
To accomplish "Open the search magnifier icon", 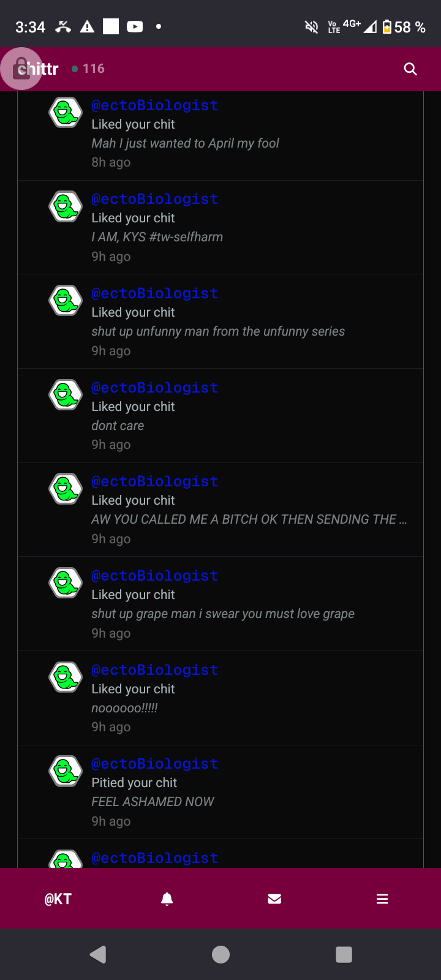I will pyautogui.click(x=410, y=69).
